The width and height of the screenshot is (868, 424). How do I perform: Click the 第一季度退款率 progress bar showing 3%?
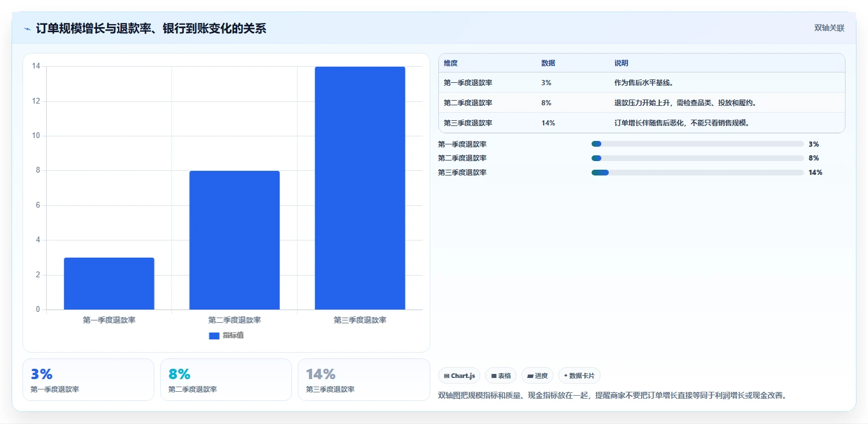coord(698,144)
